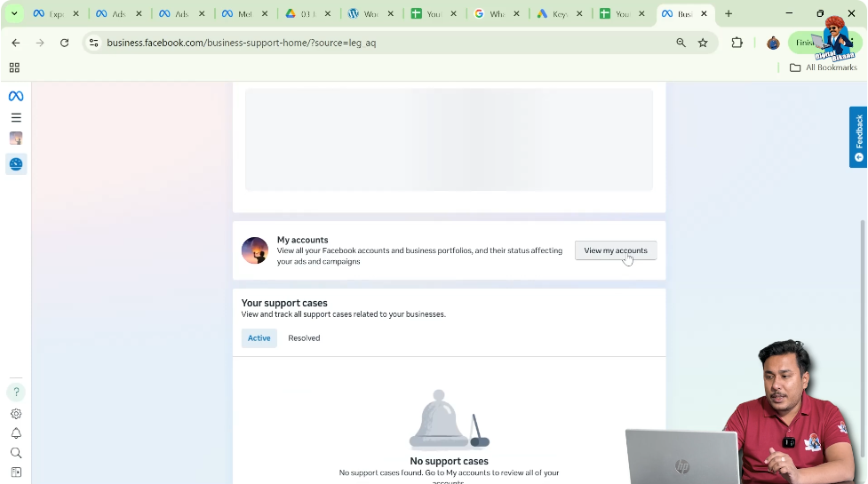Switch to the Active support cases tab
868x484 pixels.
point(259,338)
